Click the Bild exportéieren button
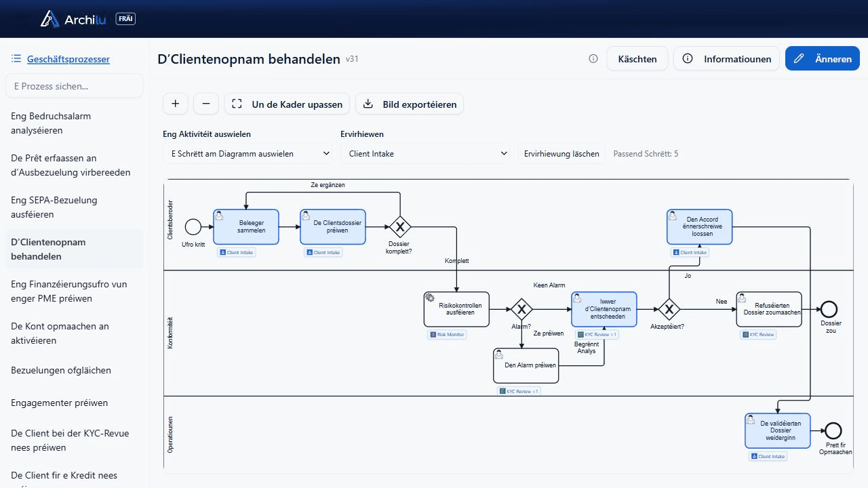Screen dimensions: 868x488 pyautogui.click(x=410, y=104)
